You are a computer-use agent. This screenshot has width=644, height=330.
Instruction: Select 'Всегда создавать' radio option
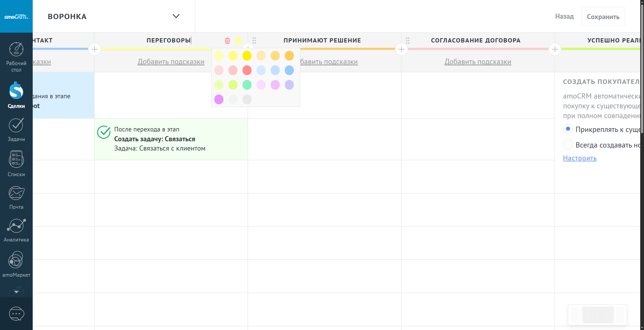tap(568, 145)
